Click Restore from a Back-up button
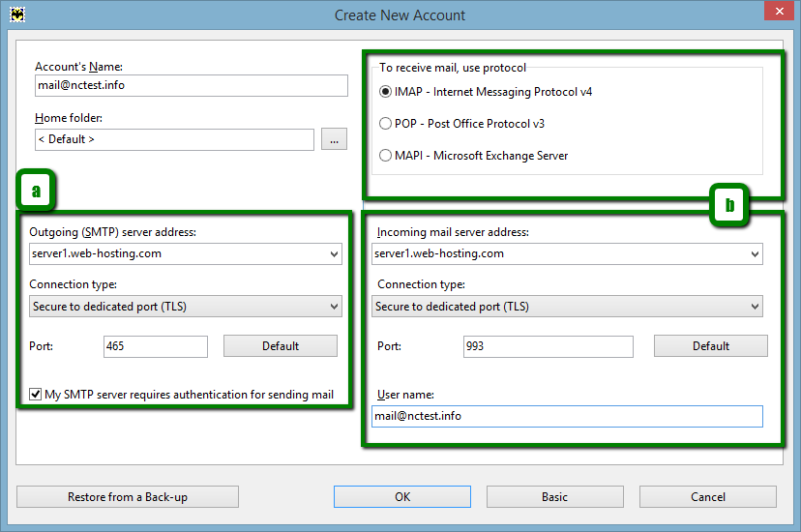The image size is (801, 532). [x=128, y=497]
